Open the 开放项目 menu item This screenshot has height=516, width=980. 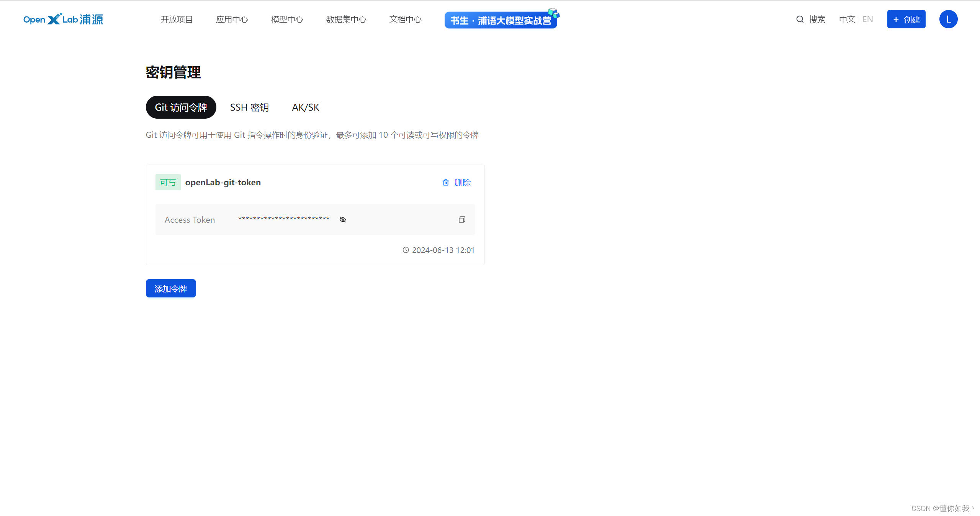tap(177, 20)
